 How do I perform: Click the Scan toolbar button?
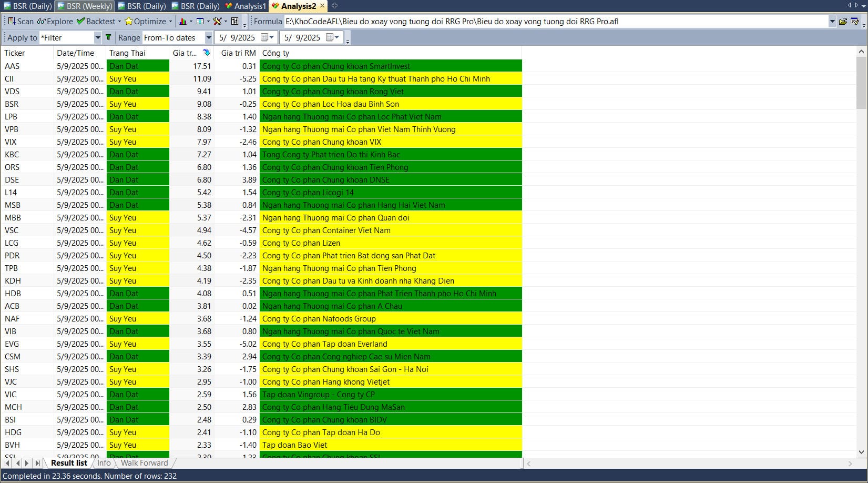pos(21,22)
